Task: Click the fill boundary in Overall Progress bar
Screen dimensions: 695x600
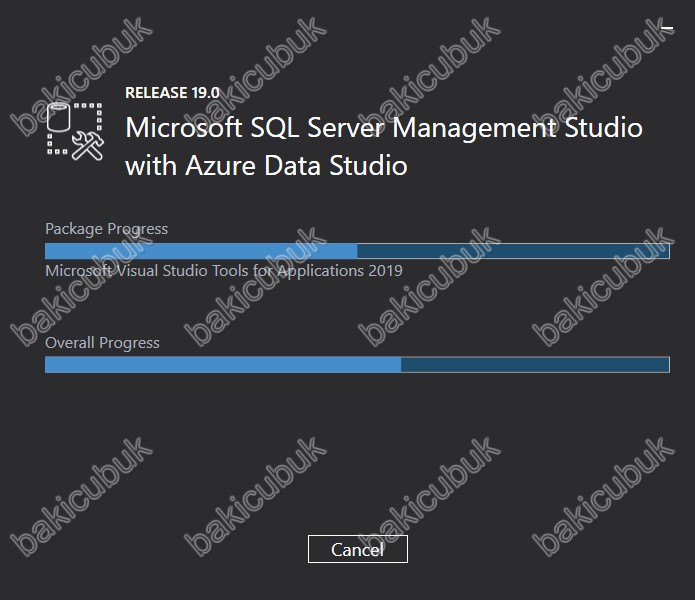Action: (x=401, y=365)
